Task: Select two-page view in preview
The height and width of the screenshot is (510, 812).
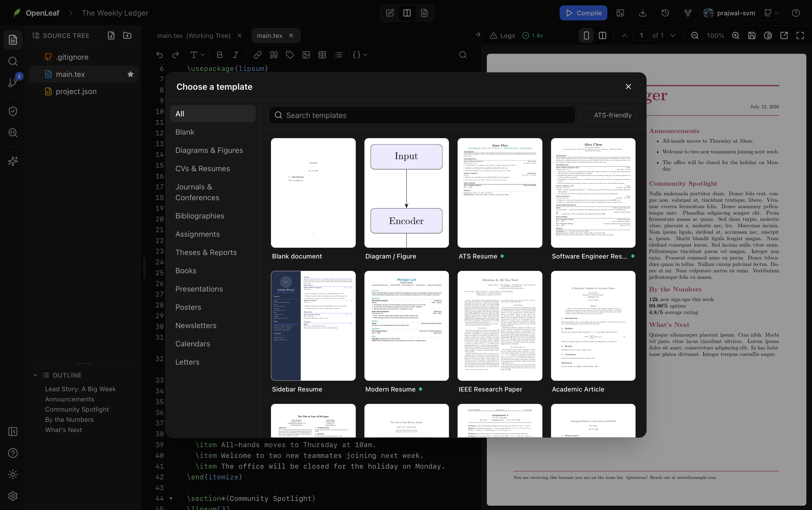Action: click(x=602, y=35)
